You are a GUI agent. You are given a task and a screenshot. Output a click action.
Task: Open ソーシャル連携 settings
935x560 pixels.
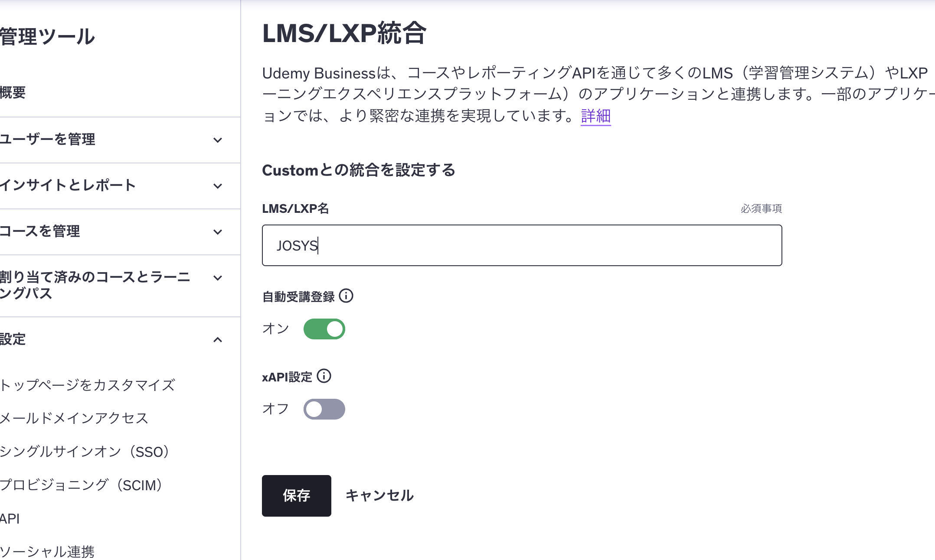click(47, 551)
